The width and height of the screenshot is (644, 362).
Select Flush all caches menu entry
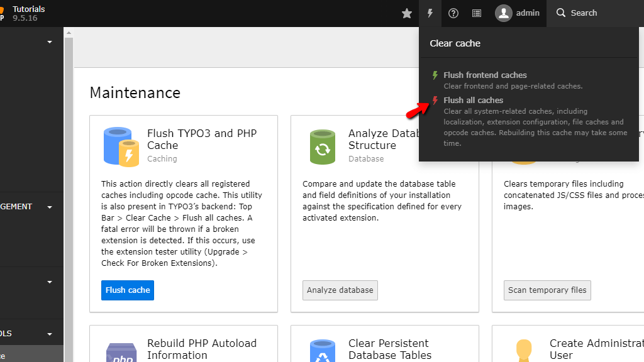tap(473, 100)
